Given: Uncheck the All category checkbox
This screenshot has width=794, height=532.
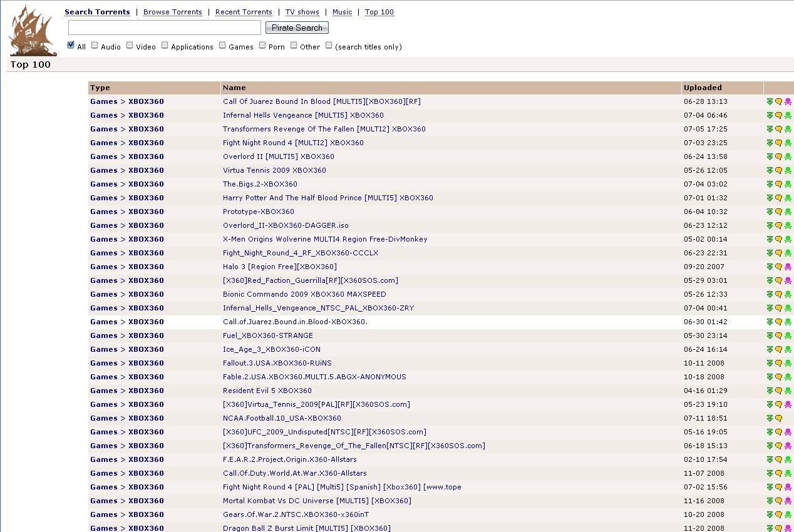Looking at the screenshot, I should click(x=71, y=45).
